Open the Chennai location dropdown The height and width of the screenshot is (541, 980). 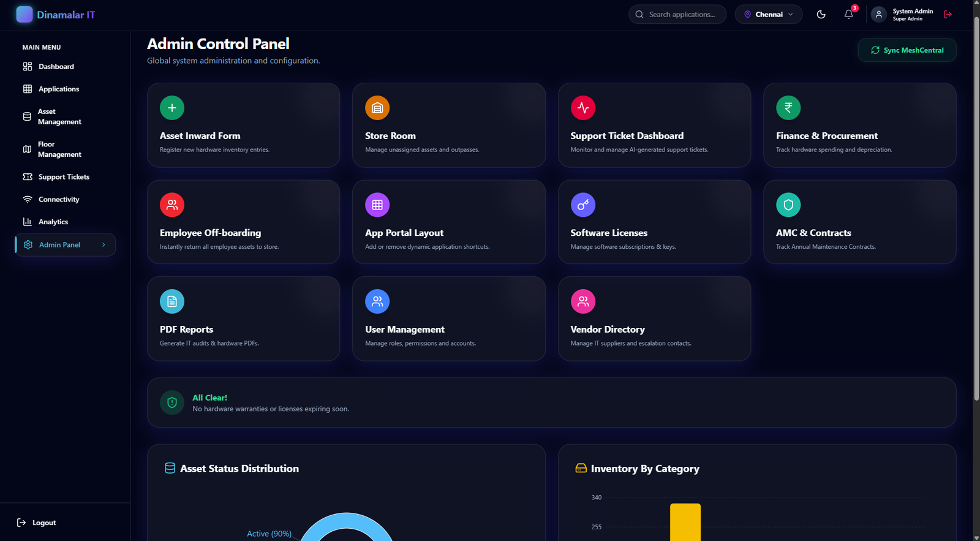tap(769, 14)
